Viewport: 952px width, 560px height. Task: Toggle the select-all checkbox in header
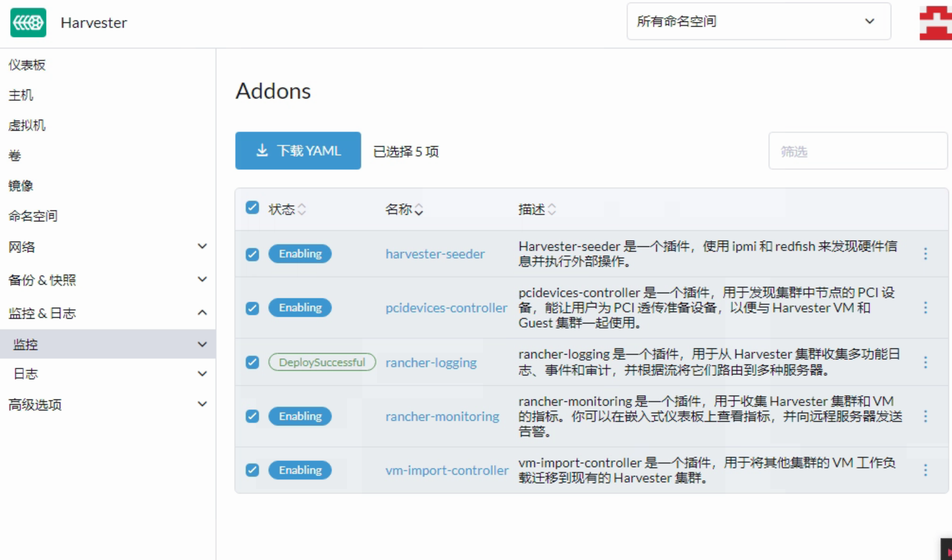(252, 208)
